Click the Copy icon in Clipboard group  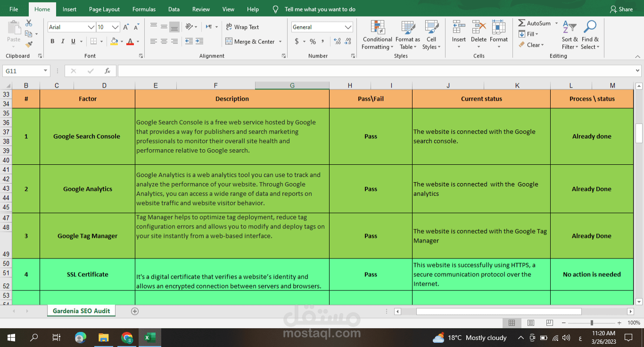point(29,34)
